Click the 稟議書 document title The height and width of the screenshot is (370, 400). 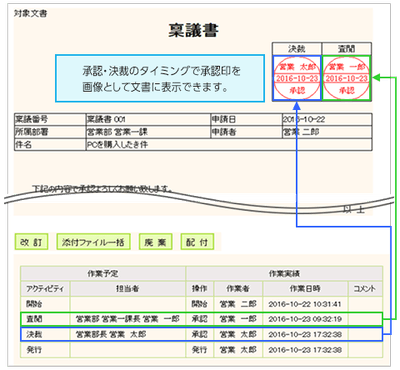coord(193,30)
